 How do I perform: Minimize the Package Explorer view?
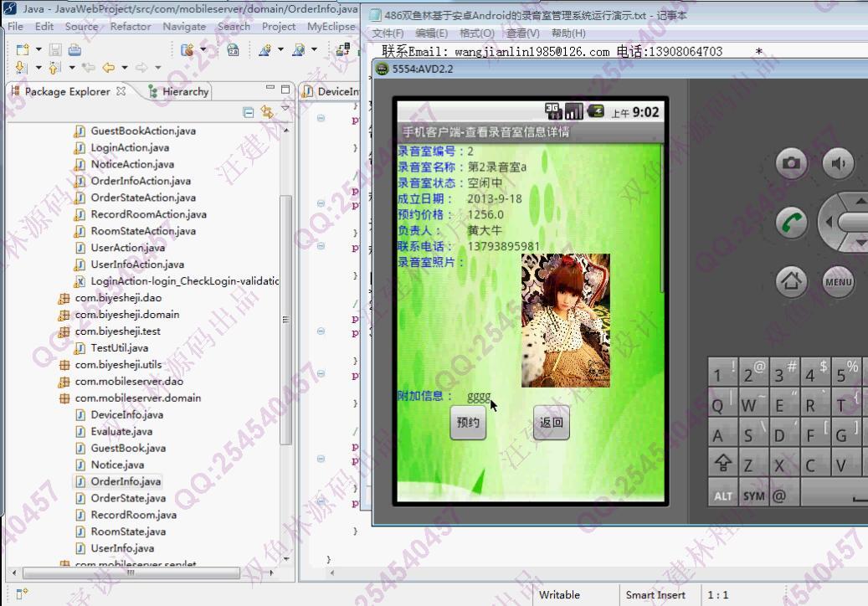270,87
